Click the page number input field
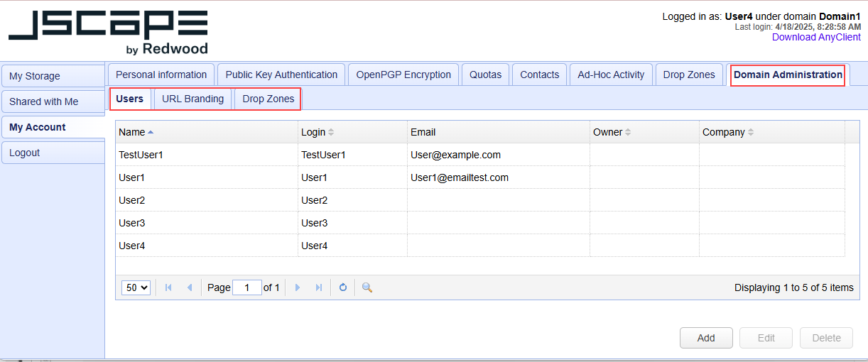 [x=246, y=287]
